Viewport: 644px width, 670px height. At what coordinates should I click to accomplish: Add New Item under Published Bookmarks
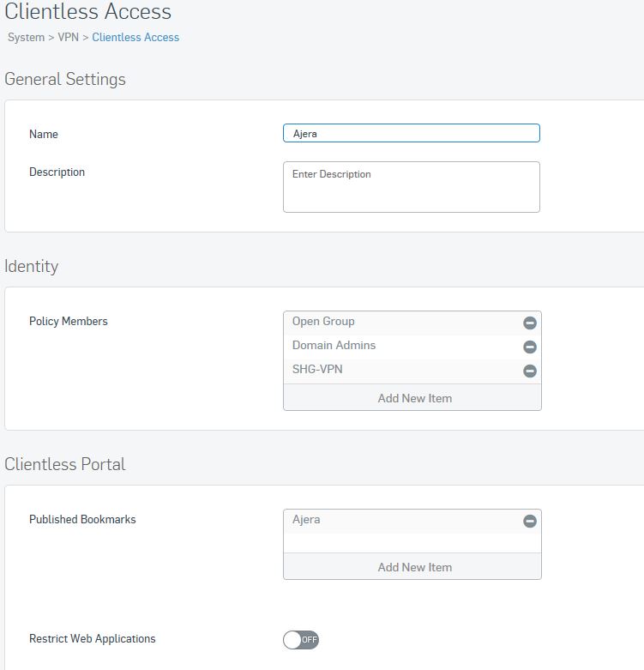click(412, 566)
